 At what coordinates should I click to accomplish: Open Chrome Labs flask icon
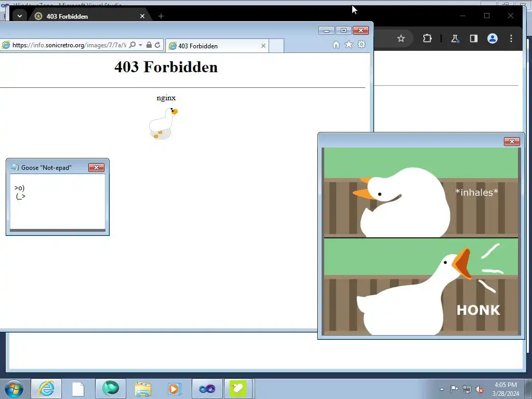tap(455, 38)
